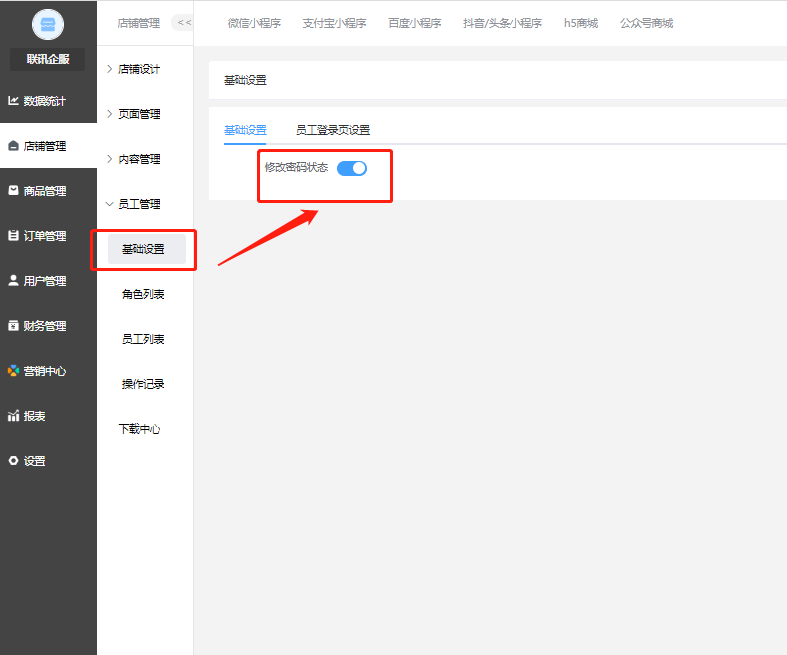
Task: Go to 财务管理 section label
Action: [x=45, y=326]
